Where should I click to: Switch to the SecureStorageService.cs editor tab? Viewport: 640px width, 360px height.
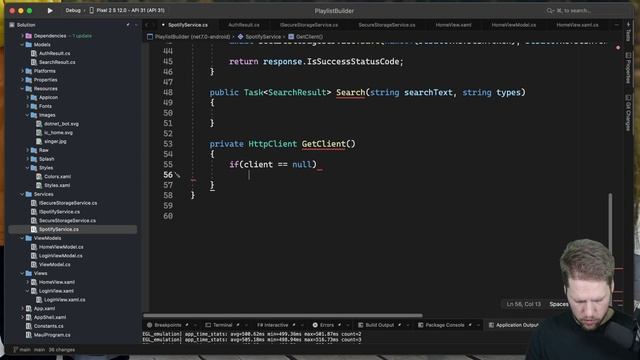tap(387, 25)
